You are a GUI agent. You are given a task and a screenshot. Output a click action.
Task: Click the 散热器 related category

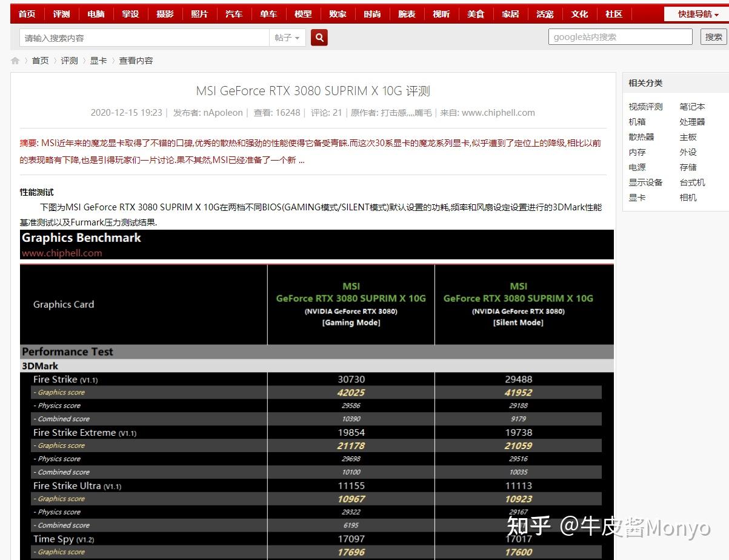tap(642, 136)
